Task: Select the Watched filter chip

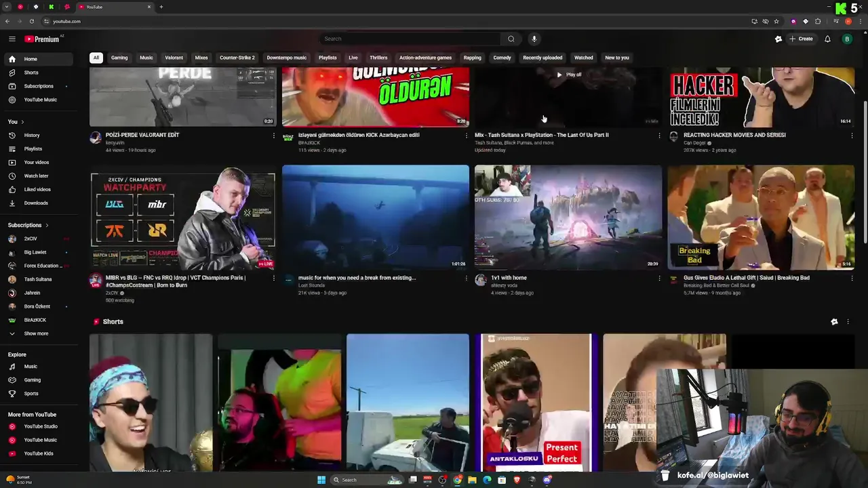Action: 584,58
